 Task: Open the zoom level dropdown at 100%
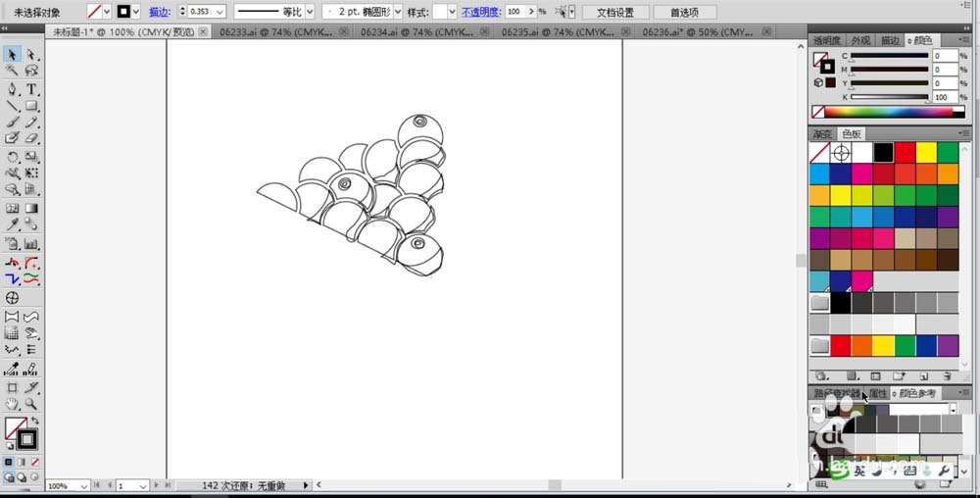click(83, 485)
